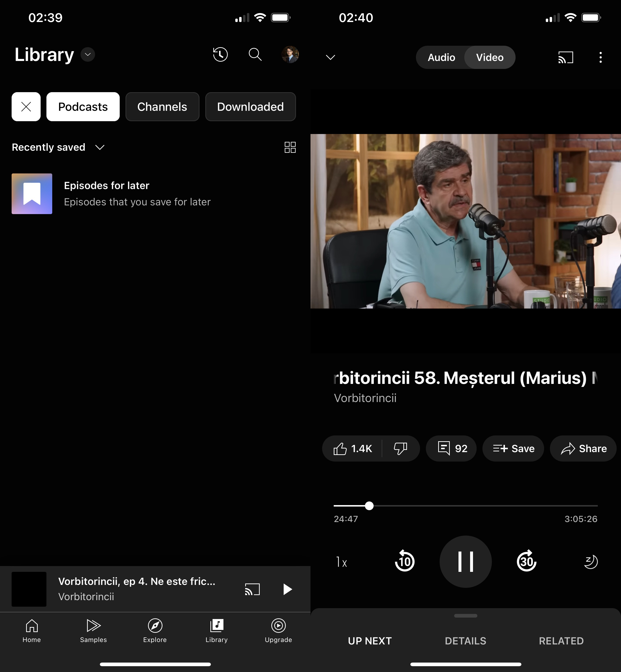The width and height of the screenshot is (621, 672).
Task: Tap the battery icon on left screen
Action: 281,17
